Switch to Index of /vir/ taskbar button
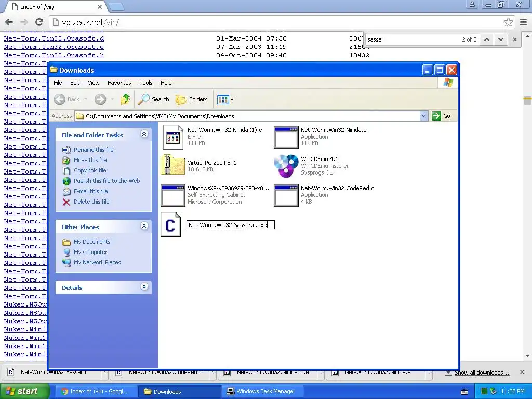Screen dimensions: 532x399 pyautogui.click(x=96, y=391)
